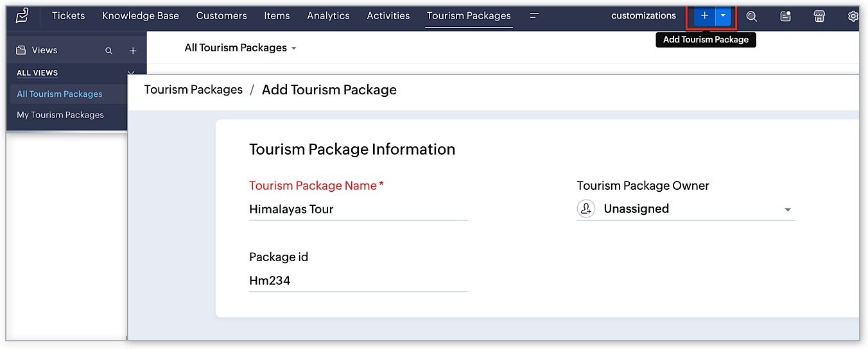The width and height of the screenshot is (868, 349).
Task: Search views using sidebar magnifier icon
Action: (x=109, y=51)
